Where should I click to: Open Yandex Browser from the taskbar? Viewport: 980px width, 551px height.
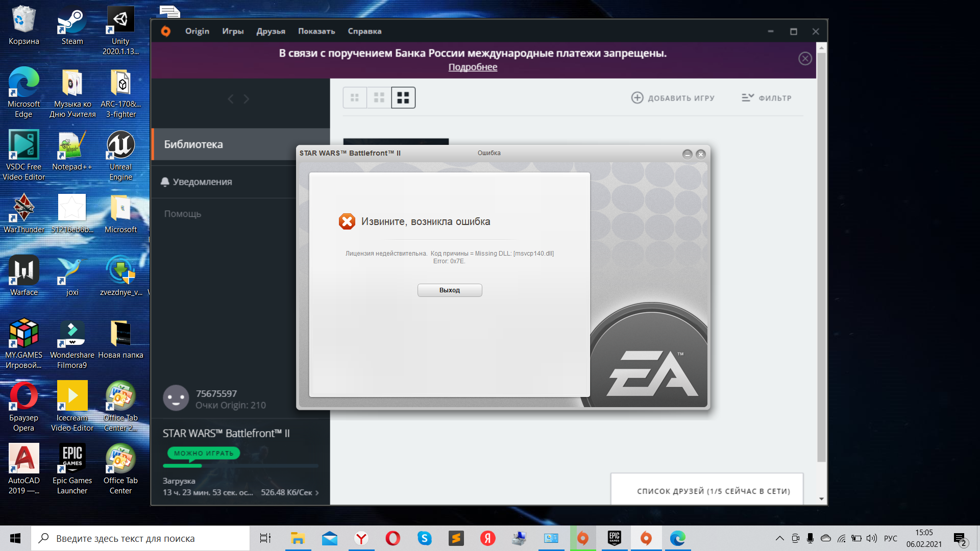(x=361, y=538)
